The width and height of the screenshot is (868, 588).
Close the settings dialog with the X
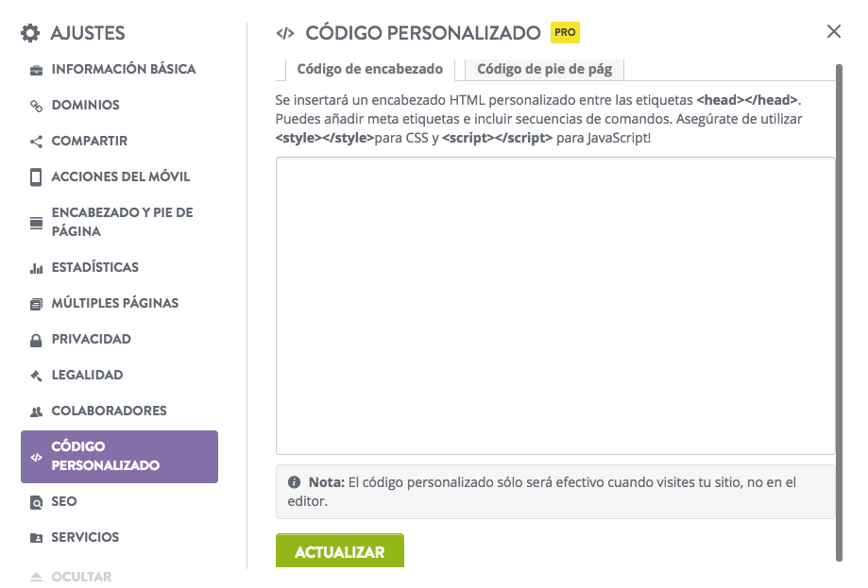[x=834, y=31]
